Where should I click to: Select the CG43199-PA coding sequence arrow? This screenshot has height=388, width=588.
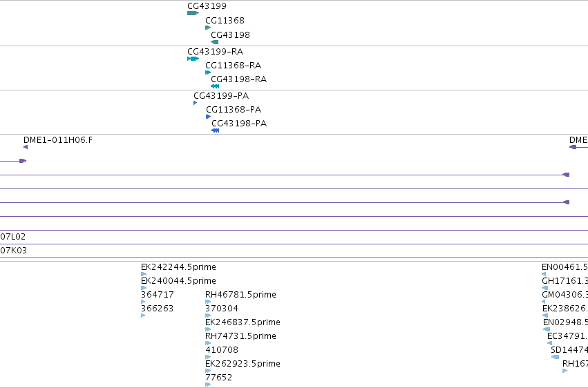point(196,103)
